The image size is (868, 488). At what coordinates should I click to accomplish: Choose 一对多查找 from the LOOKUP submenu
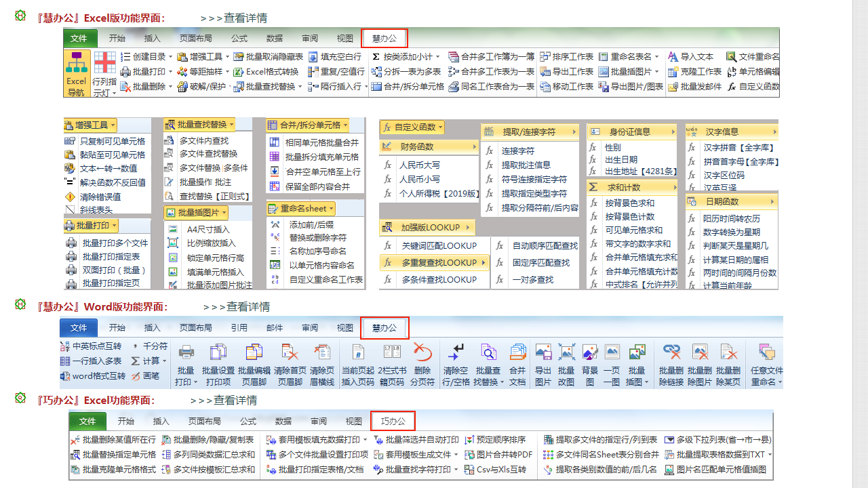(533, 279)
